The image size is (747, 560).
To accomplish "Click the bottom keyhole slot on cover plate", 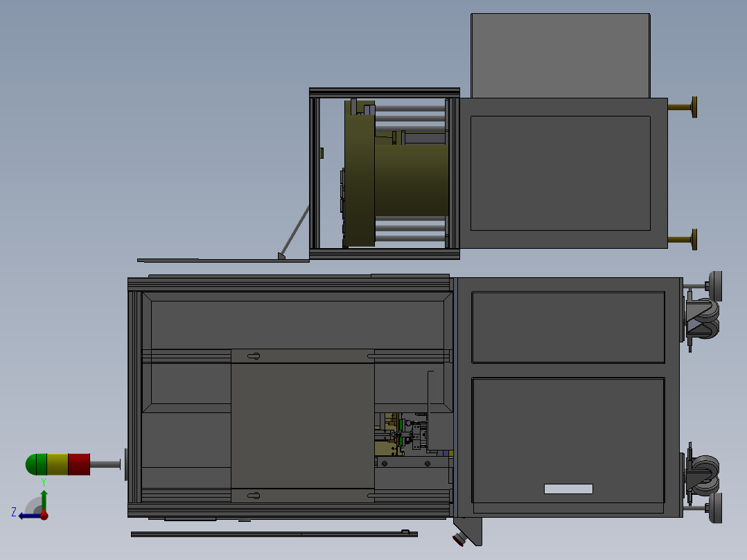I will (254, 496).
